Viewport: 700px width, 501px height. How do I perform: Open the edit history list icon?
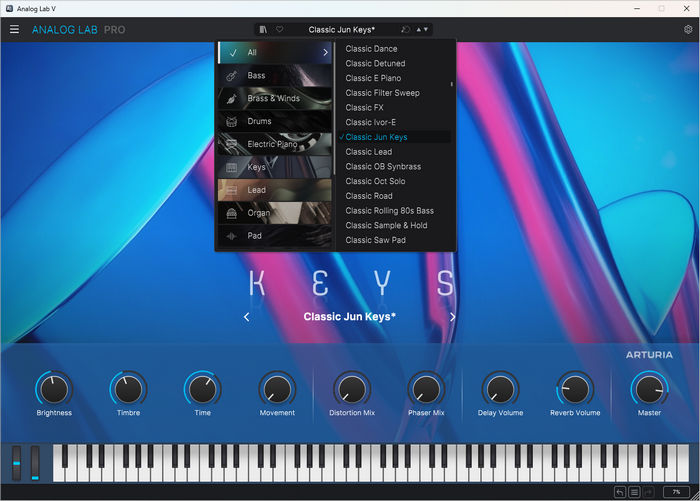[x=634, y=492]
